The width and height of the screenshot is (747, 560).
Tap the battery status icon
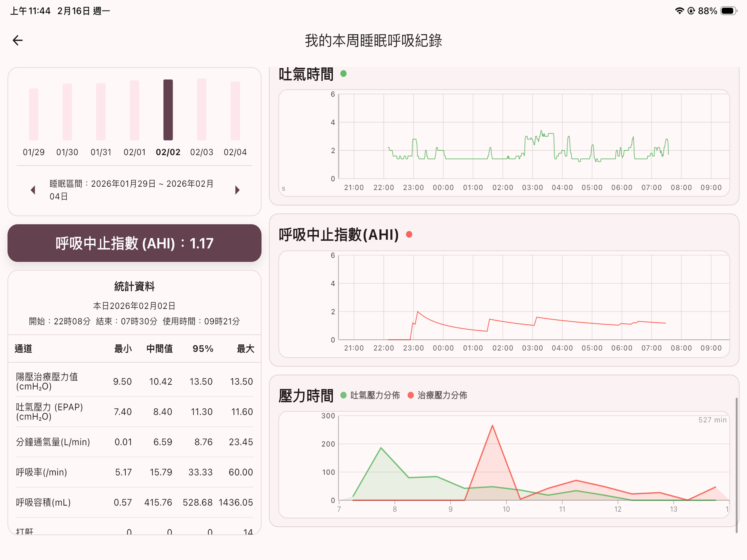tap(728, 11)
